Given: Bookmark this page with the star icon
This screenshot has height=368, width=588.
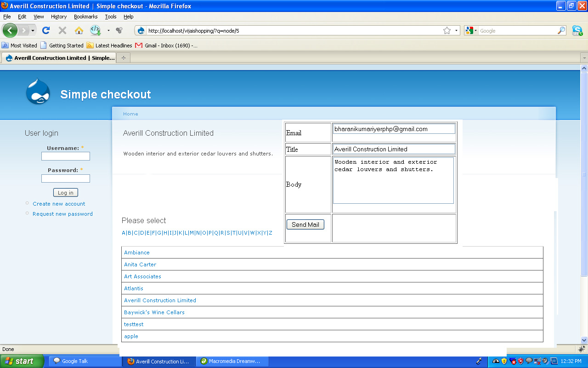Looking at the screenshot, I should coord(447,31).
